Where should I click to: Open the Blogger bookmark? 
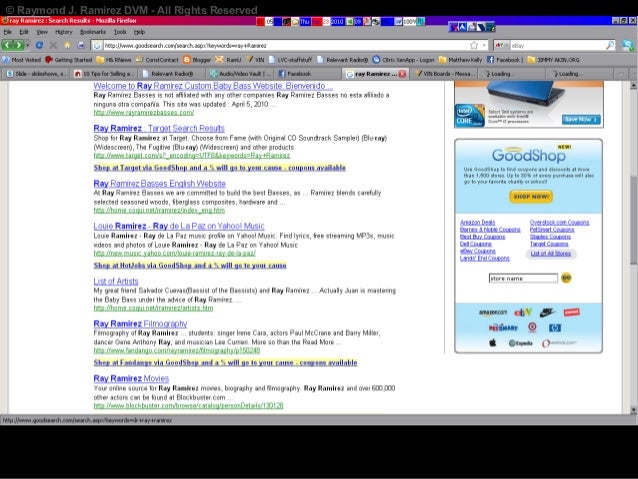tap(197, 60)
